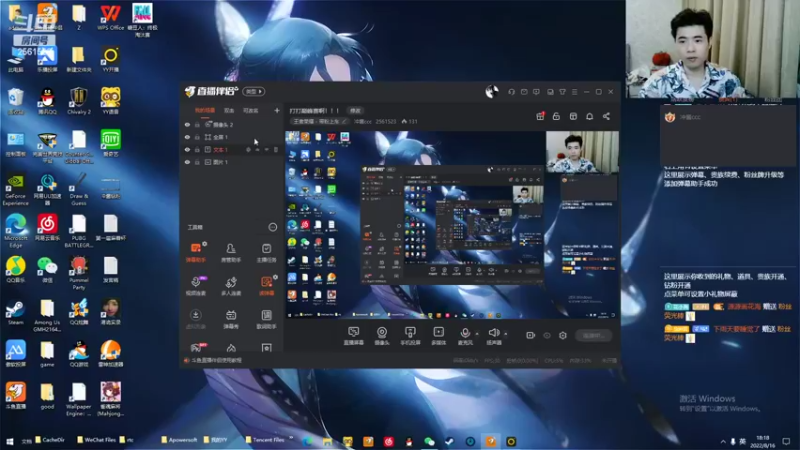
Task: Click the greyed start streaming button
Action: (594, 335)
